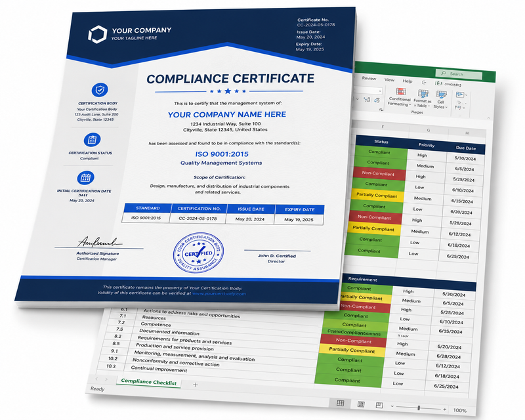
Task: Select column F header
Action: click(383, 127)
